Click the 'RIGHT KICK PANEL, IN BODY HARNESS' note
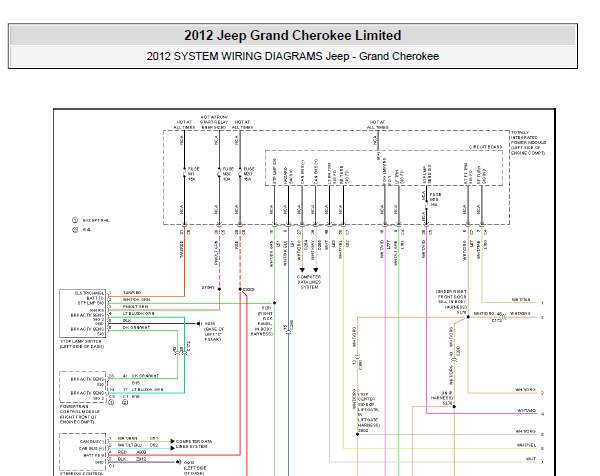The width and height of the screenshot is (600, 476). [x=262, y=324]
